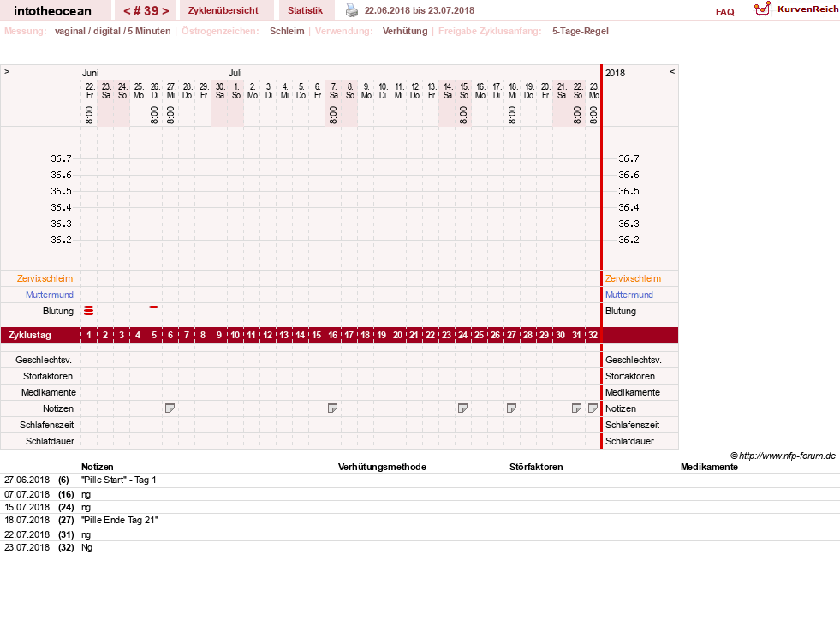The image size is (840, 620).
Task: Click the 5-Tage-Regel setting text
Action: point(581,31)
